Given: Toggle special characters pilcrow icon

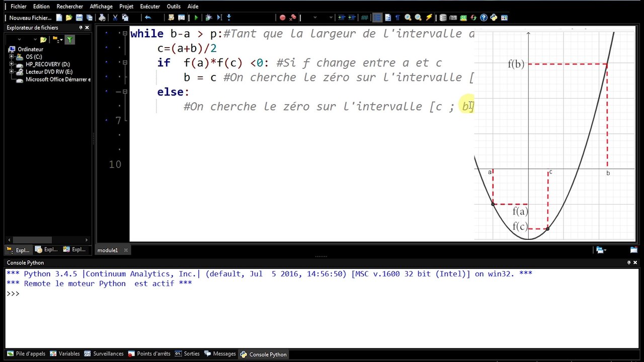Looking at the screenshot, I should click(x=397, y=18).
